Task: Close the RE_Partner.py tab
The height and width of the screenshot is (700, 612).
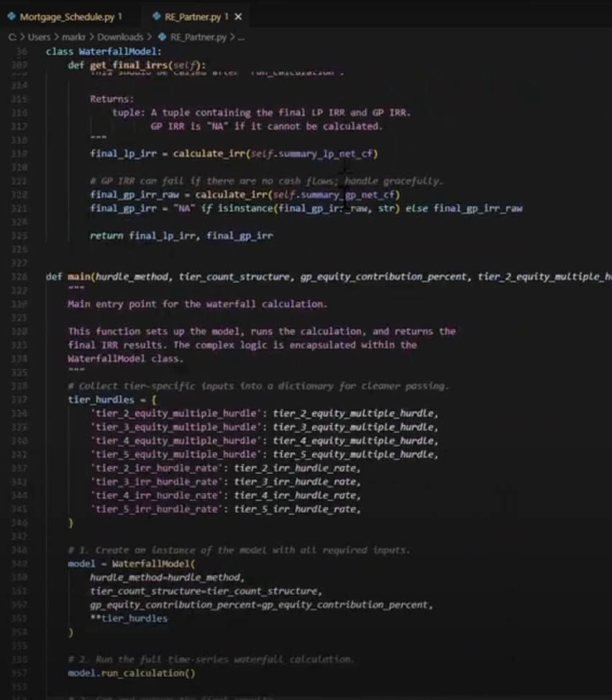Action: coord(238,17)
